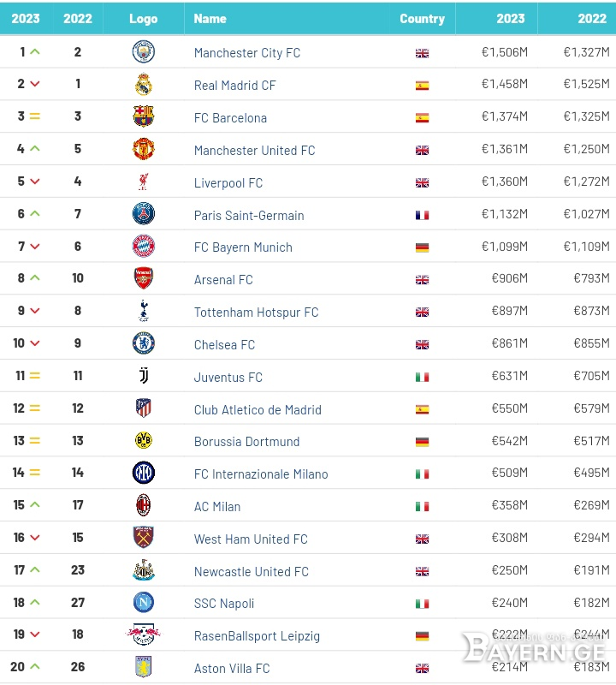The width and height of the screenshot is (616, 685).
Task: Click the Real Madrid crest icon
Action: coord(143,84)
